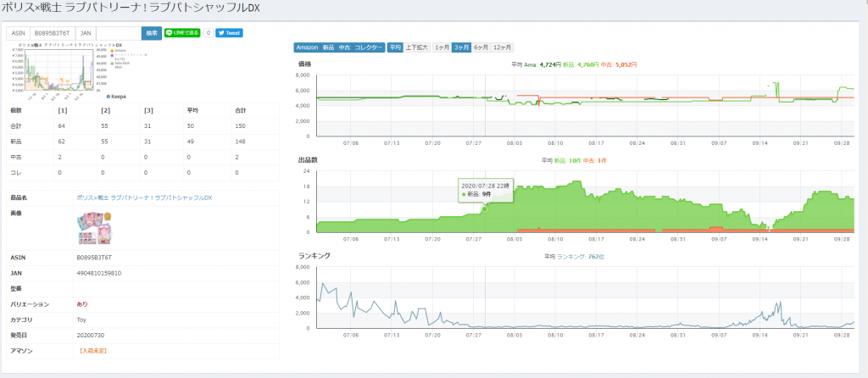The width and height of the screenshot is (868, 378).
Task: Click the LINEで送る share button
Action: [x=181, y=33]
